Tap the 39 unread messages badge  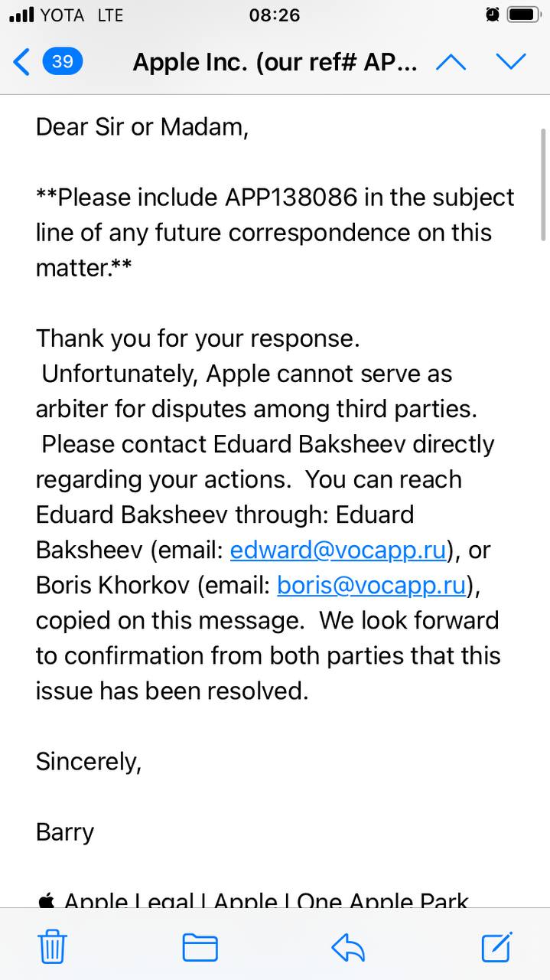pyautogui.click(x=63, y=61)
